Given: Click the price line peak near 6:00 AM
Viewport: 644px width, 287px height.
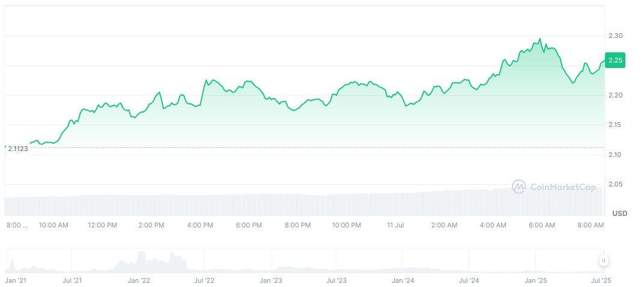Looking at the screenshot, I should (540, 39).
